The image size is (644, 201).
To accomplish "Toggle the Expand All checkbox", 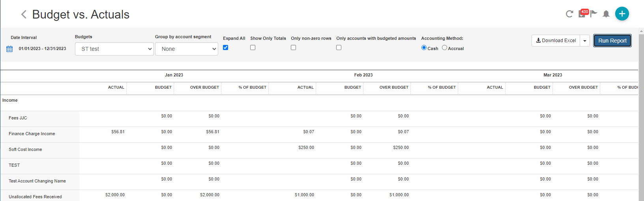I will [226, 47].
